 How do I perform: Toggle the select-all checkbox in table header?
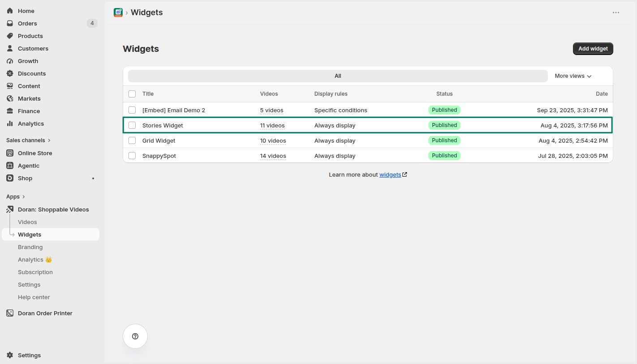[132, 94]
